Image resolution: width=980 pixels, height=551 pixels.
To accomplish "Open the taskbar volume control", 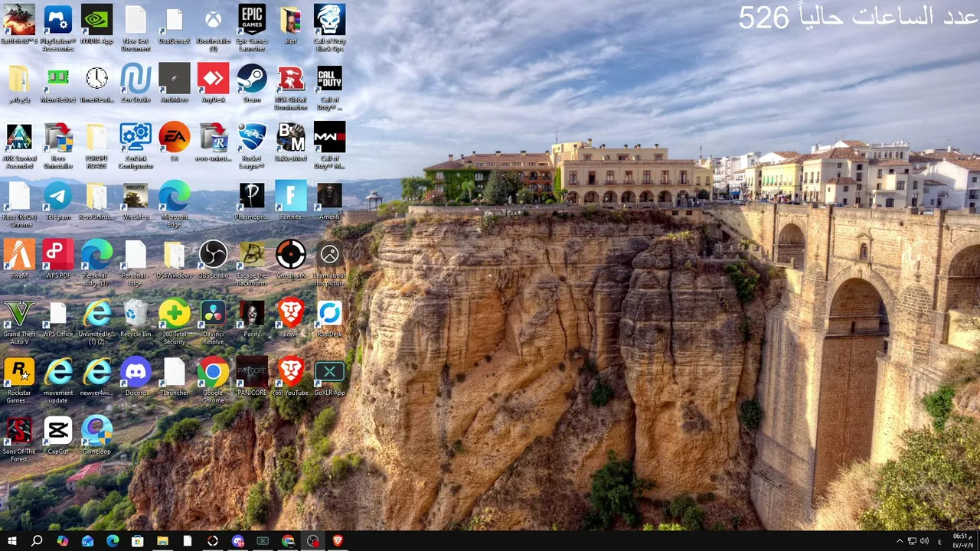I will tap(924, 541).
